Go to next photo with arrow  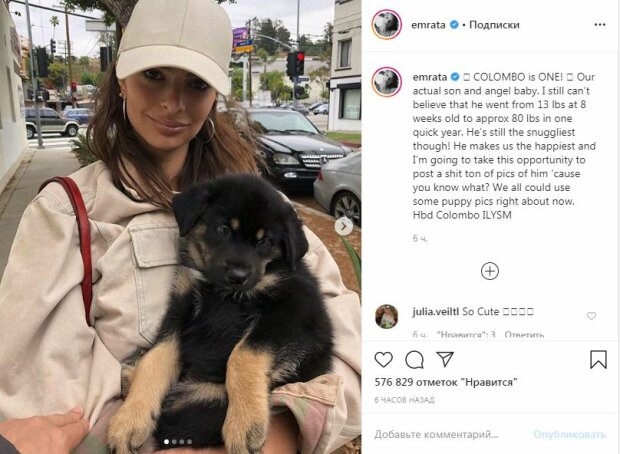pos(344,226)
